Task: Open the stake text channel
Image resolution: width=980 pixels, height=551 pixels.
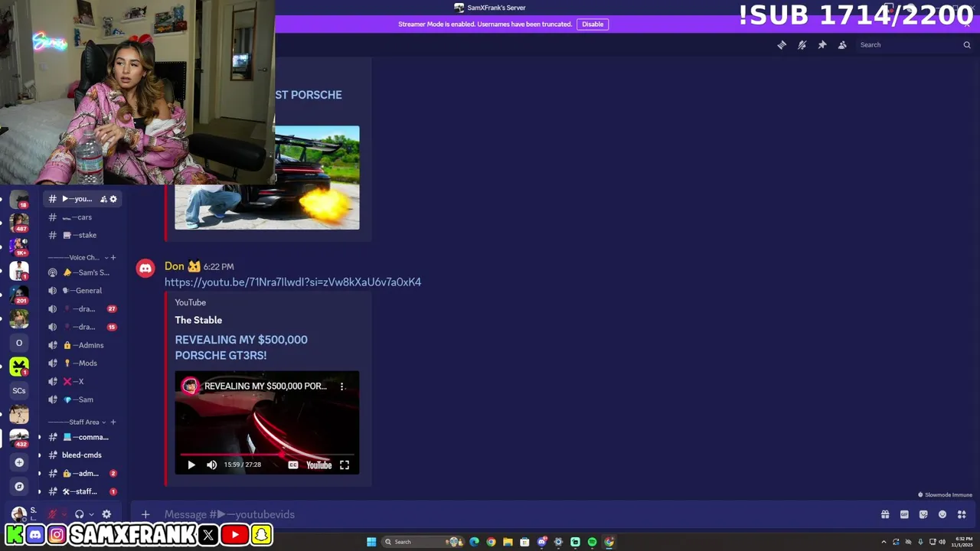Action: point(83,235)
